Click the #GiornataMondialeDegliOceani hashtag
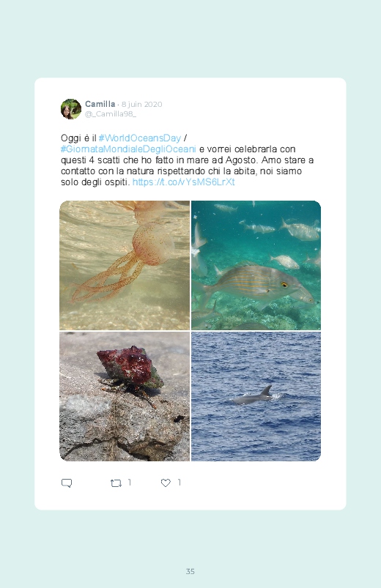This screenshot has height=588, width=381. coord(128,149)
